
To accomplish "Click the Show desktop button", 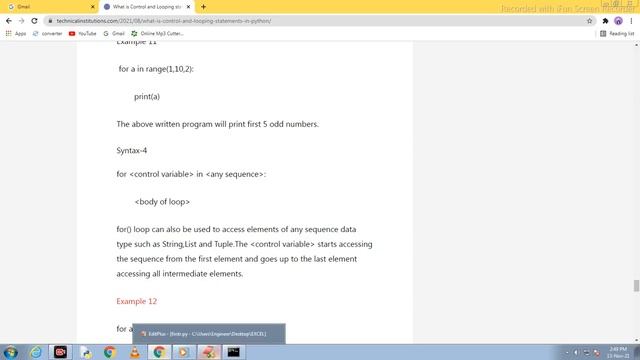I will pyautogui.click(x=637, y=353).
